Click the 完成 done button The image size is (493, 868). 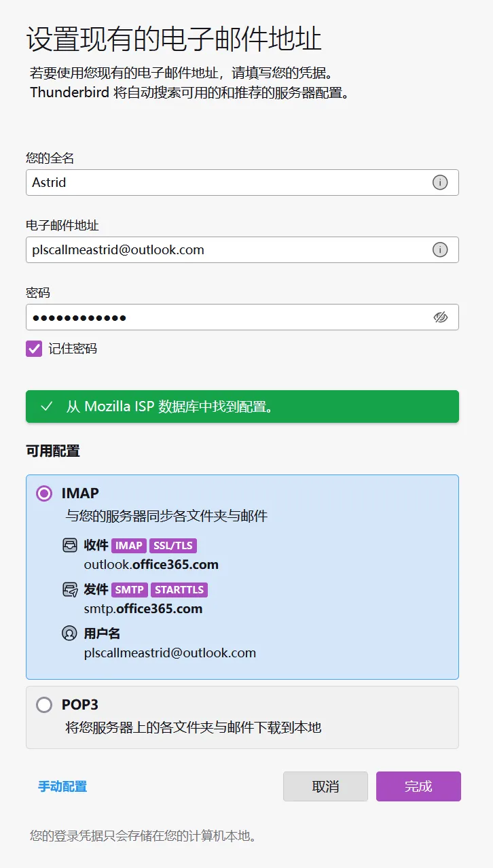point(418,786)
